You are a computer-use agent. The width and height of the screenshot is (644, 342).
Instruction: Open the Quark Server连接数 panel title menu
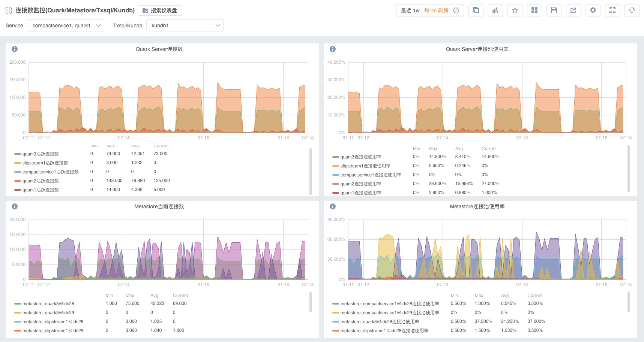point(159,49)
